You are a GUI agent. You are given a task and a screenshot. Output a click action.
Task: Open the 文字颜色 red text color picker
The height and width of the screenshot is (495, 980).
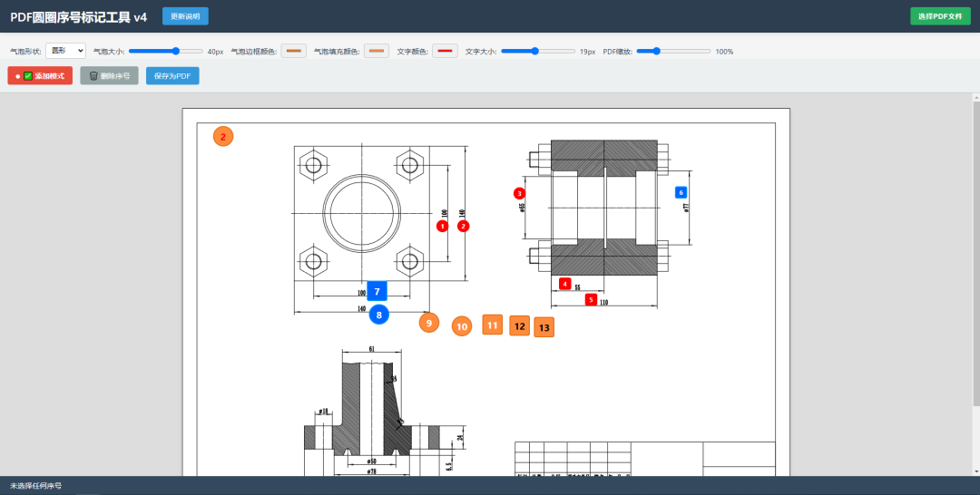[x=445, y=51]
